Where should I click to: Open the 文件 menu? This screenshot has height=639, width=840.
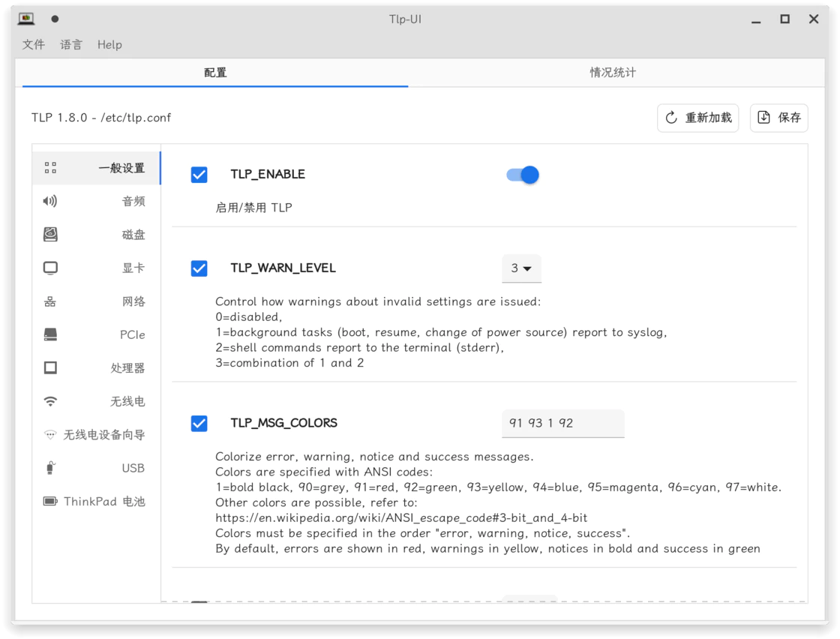(33, 45)
